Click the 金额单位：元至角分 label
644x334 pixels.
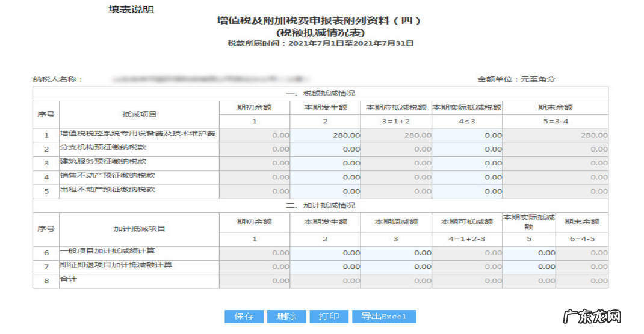point(516,79)
